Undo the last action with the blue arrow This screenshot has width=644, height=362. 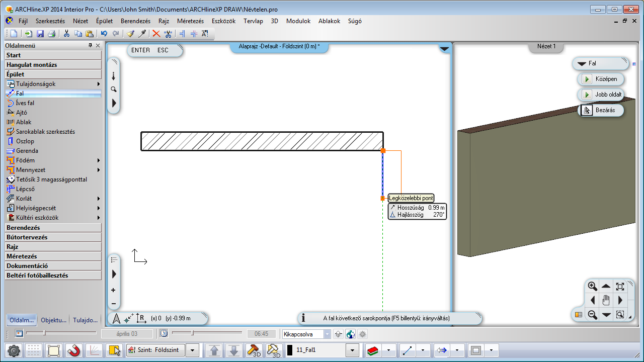coord(104,34)
